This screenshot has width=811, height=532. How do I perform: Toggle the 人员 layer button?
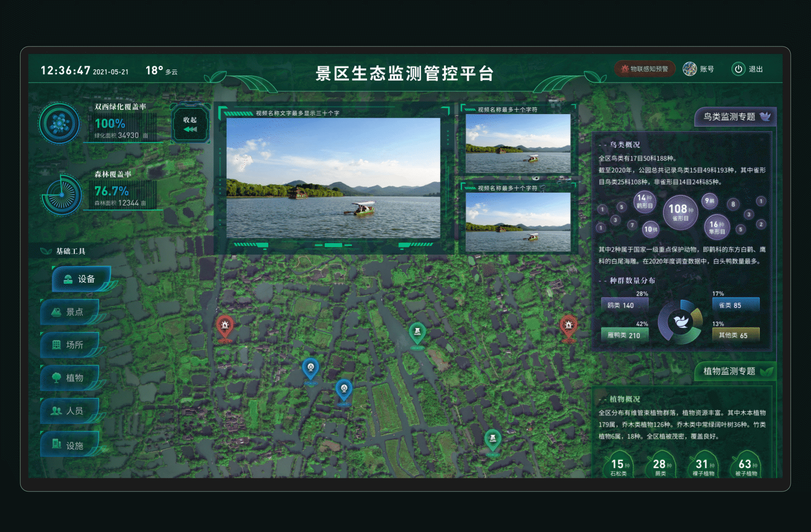pos(70,411)
